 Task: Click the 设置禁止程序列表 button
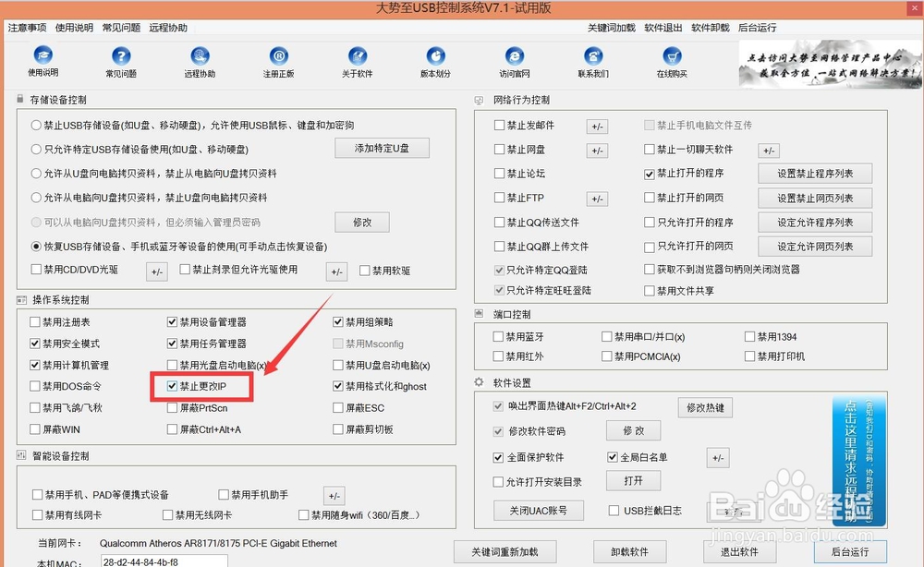[x=815, y=174]
